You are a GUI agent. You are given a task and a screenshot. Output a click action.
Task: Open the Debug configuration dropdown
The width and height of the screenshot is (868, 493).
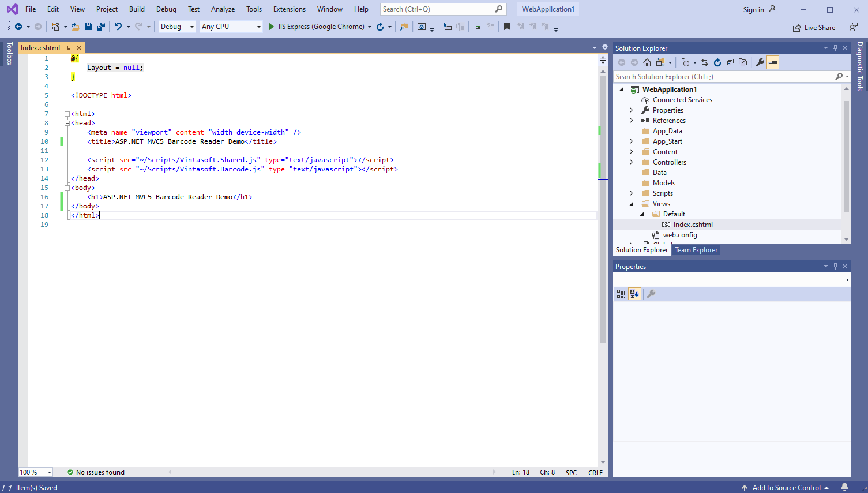177,27
